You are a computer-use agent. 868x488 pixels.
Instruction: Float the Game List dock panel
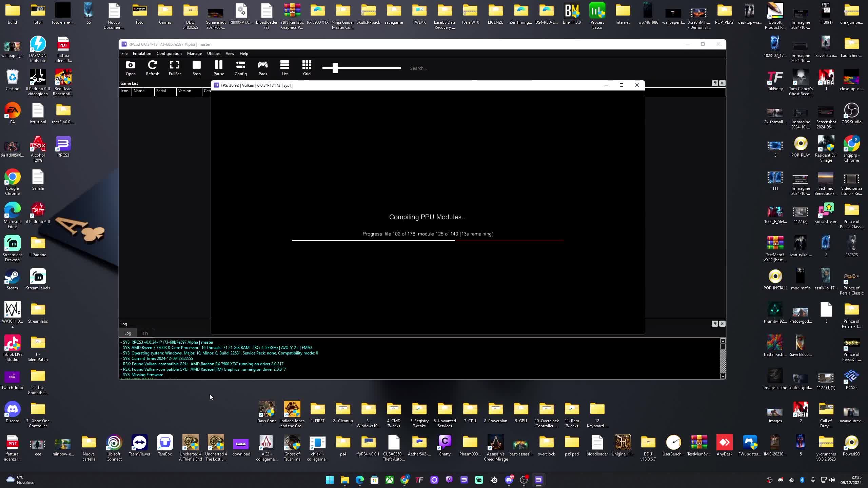pos(715,83)
